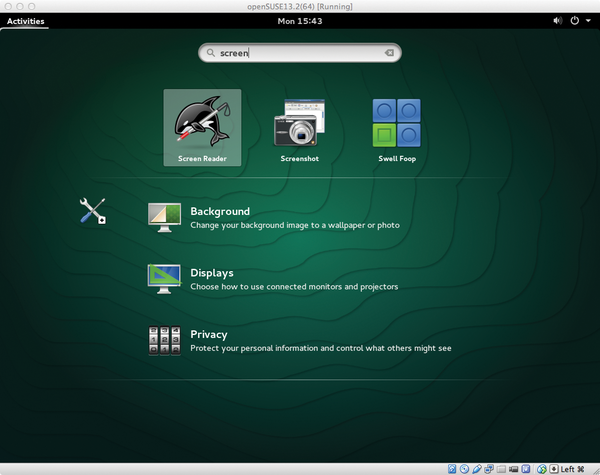
Task: Click the "Swell Foop" label
Action: click(397, 158)
